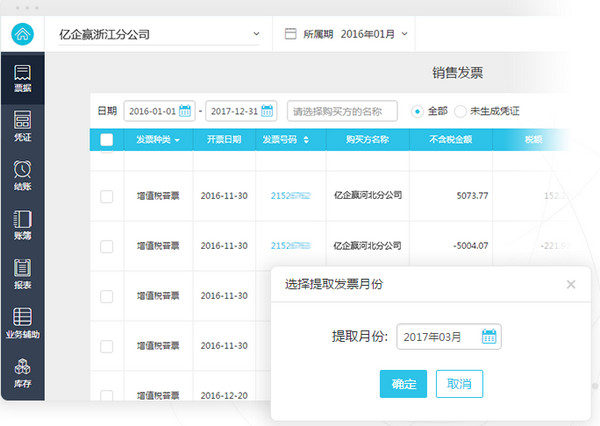600x426 pixels.
Task: Click the 确定 button in dialog
Action: point(404,383)
